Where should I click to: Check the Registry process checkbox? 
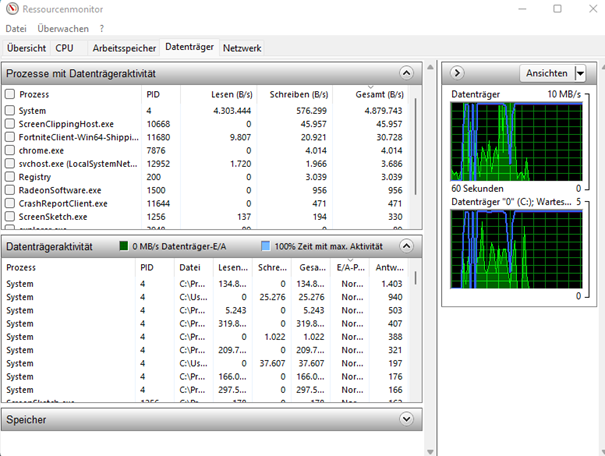point(10,177)
